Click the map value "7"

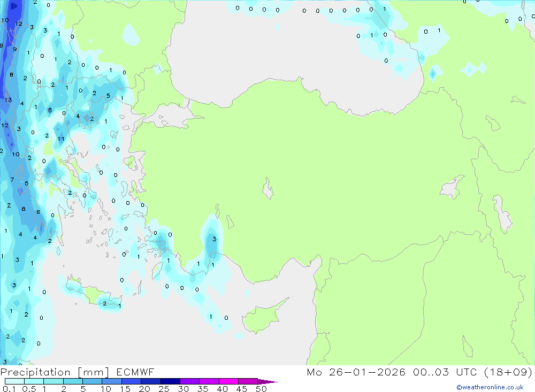point(12,180)
